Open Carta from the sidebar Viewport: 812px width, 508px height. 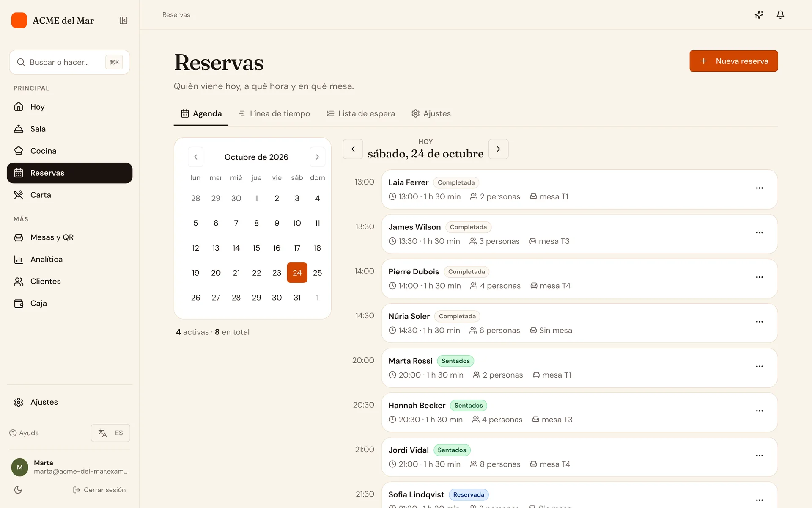(x=69, y=195)
